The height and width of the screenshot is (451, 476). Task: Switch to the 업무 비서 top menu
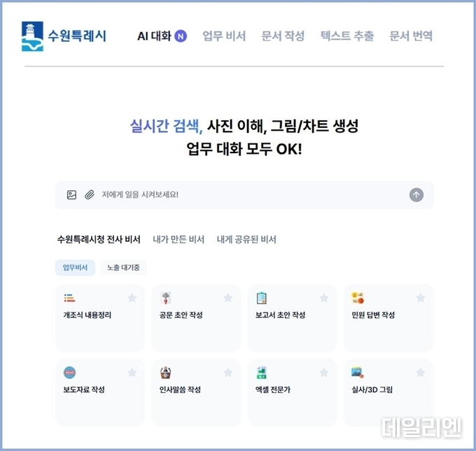[224, 36]
